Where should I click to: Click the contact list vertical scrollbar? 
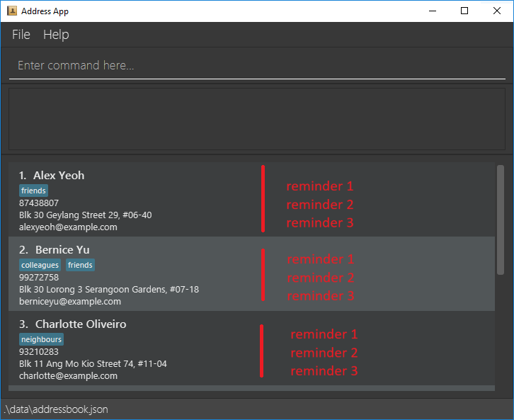pyautogui.click(x=501, y=220)
